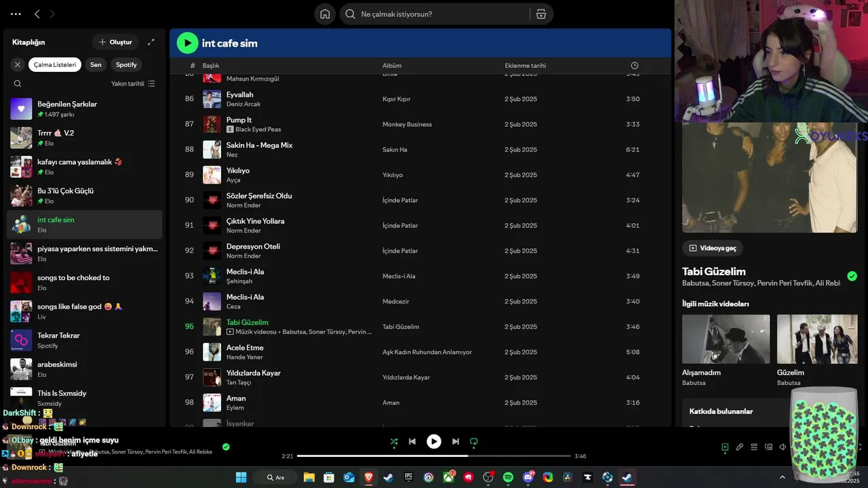Play the int cafe sim playlist
Screen dimensions: 868x488
[x=187, y=43]
